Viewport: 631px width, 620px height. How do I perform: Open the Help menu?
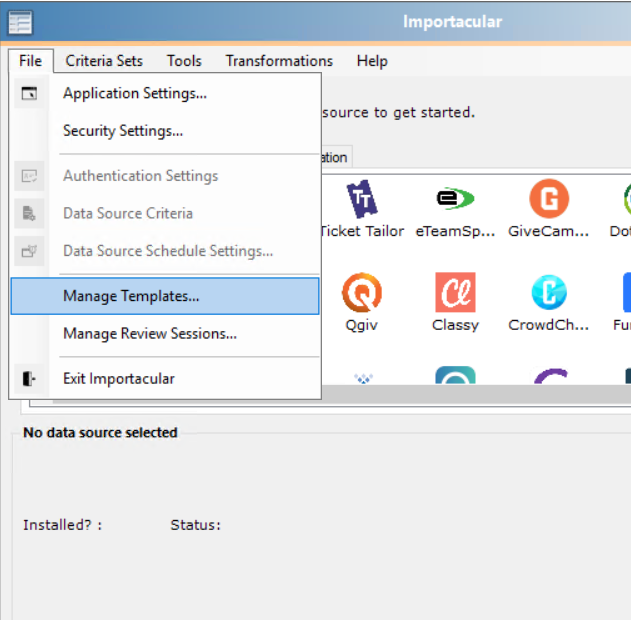click(x=372, y=61)
